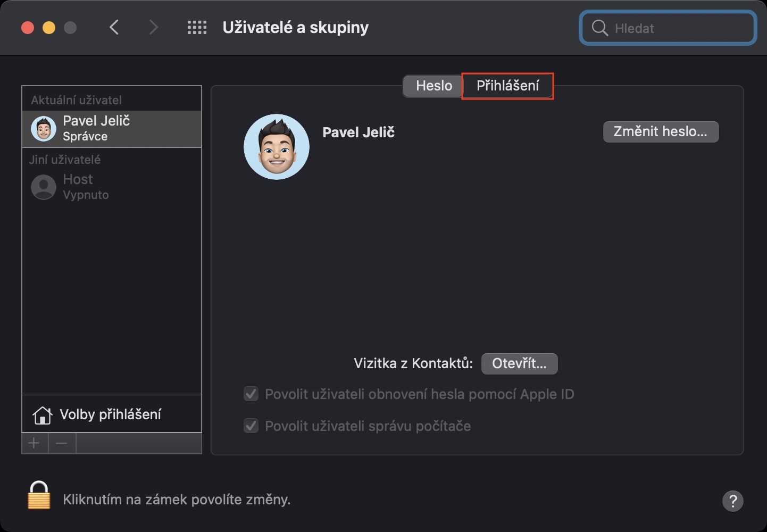767x532 pixels.
Task: Switch to the Heslo tab
Action: (433, 86)
